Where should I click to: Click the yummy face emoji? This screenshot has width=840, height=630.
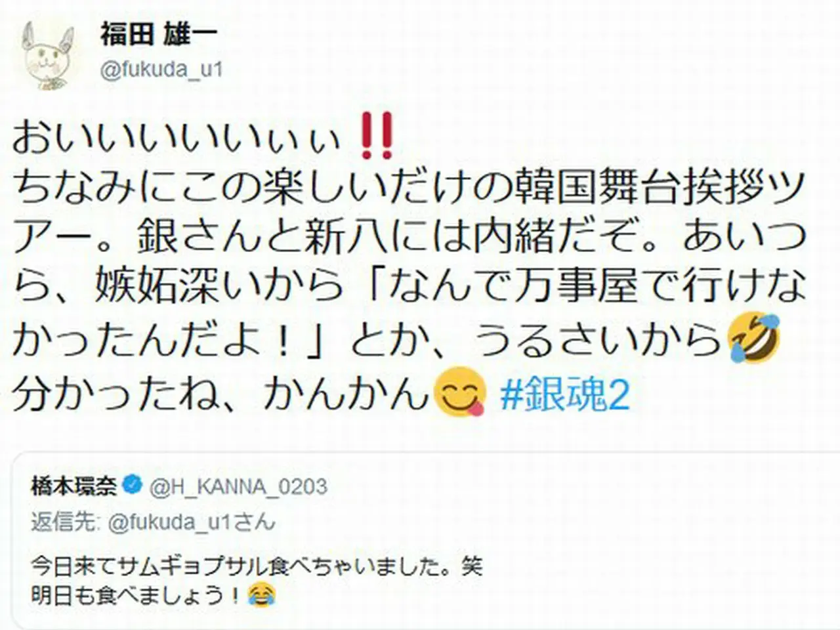pyautogui.click(x=461, y=392)
